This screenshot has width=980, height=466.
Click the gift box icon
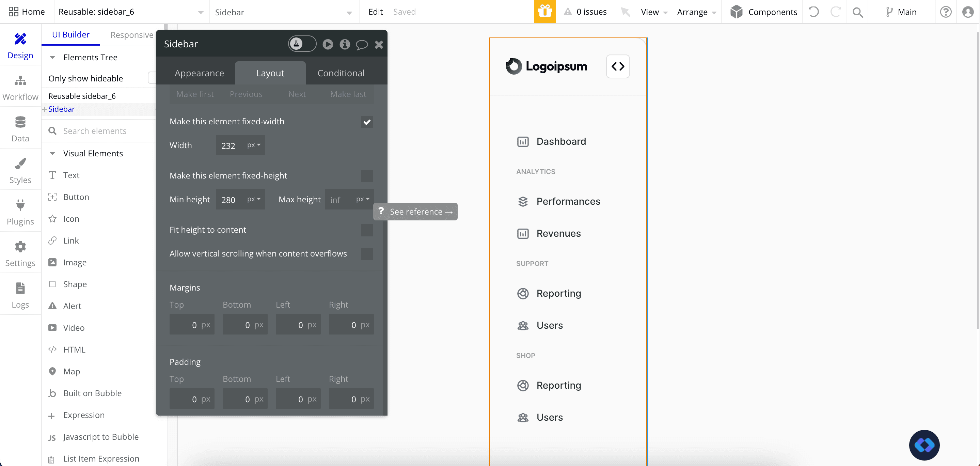click(544, 12)
